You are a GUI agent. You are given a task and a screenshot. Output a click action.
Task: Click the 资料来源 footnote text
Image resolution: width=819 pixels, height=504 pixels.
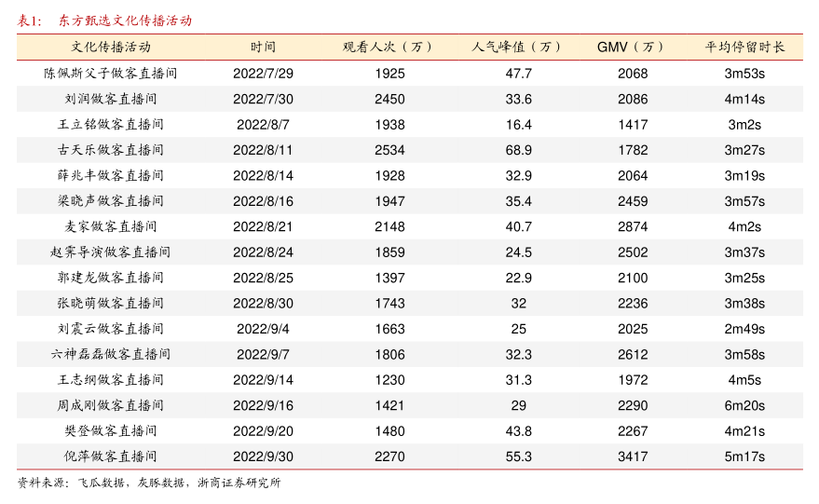(x=149, y=483)
